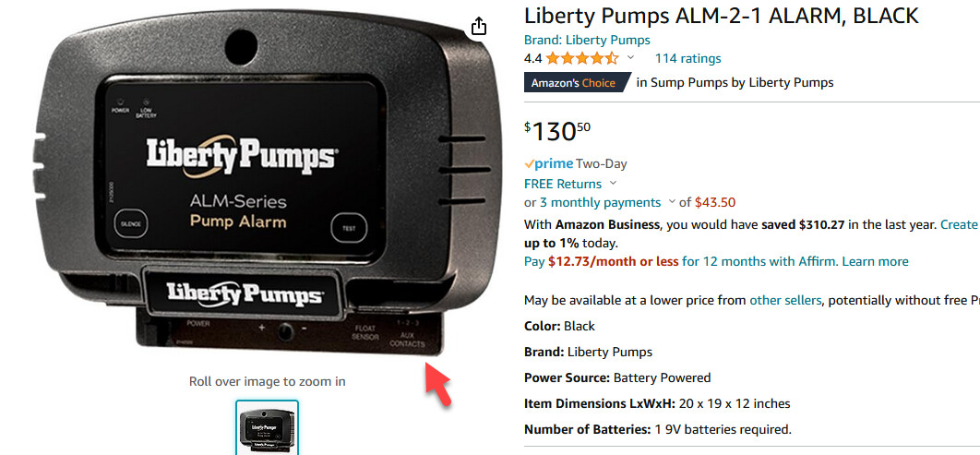Open the 114 ratings link
Image resolution: width=980 pixels, height=455 pixels.
coord(687,59)
